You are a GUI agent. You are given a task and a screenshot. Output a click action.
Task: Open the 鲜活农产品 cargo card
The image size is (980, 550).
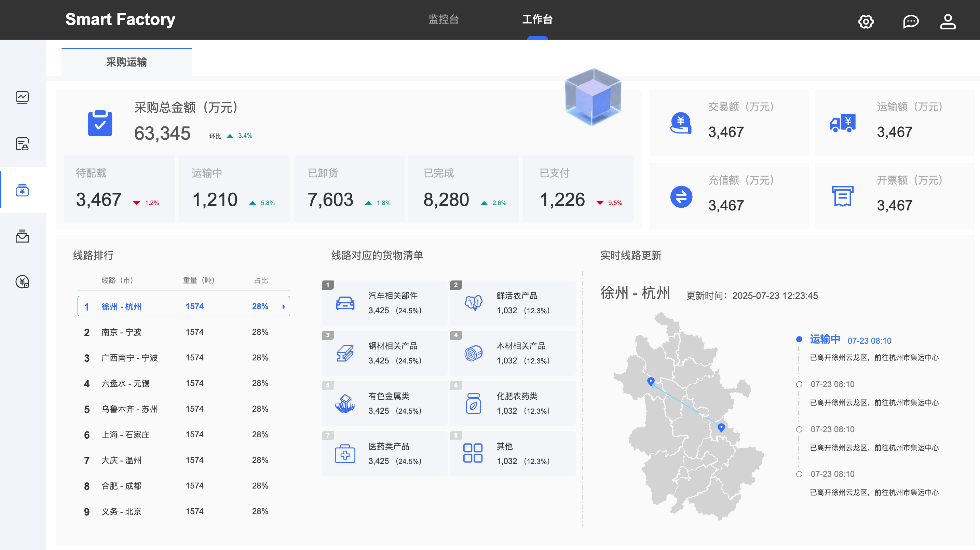[513, 303]
